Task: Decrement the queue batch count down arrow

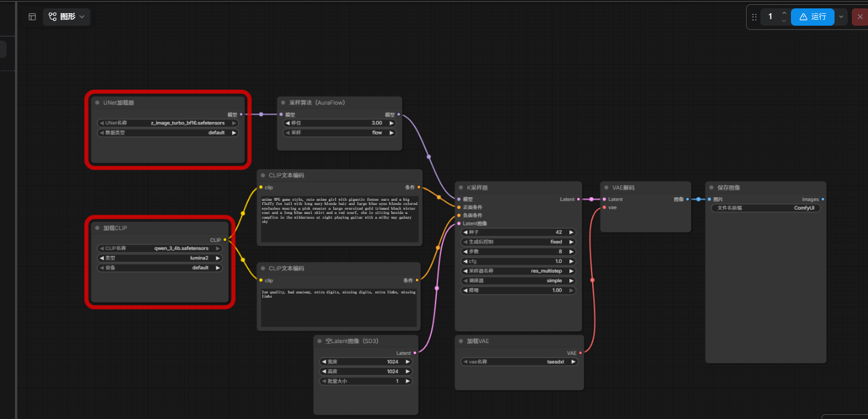Action: (x=784, y=21)
